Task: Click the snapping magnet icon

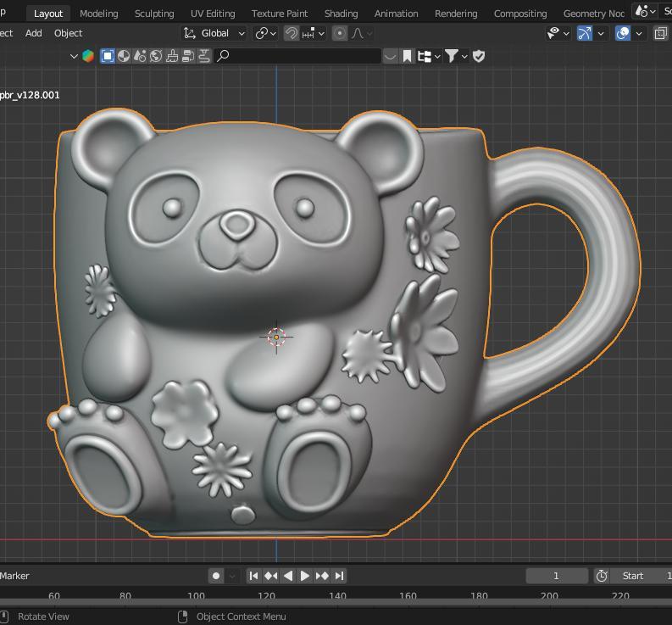Action: (x=291, y=33)
